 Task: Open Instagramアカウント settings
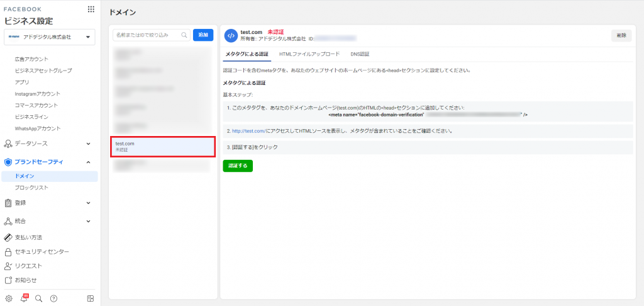click(37, 94)
